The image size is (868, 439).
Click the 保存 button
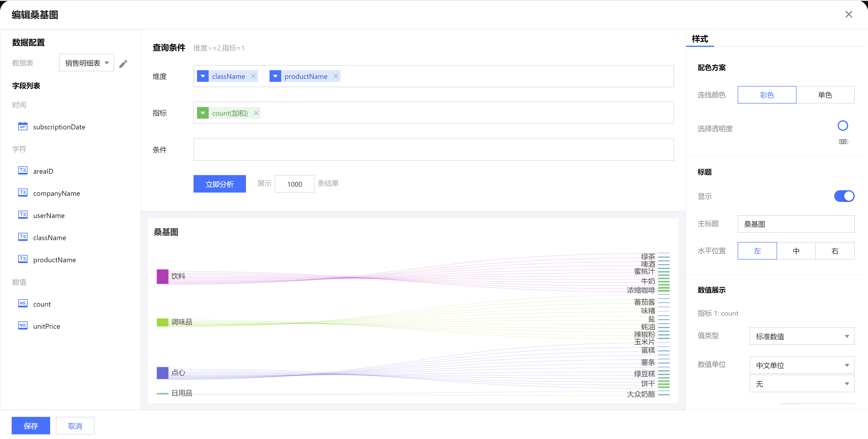[x=31, y=426]
